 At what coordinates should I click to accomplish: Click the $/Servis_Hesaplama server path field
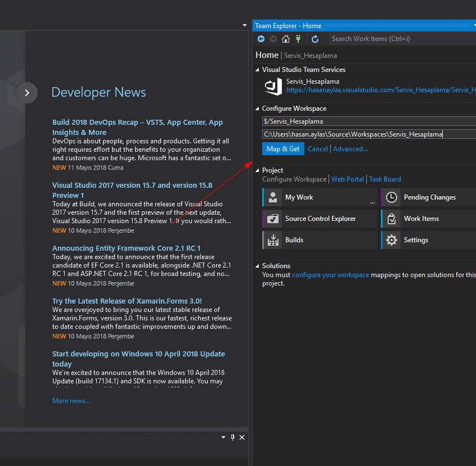(x=369, y=121)
